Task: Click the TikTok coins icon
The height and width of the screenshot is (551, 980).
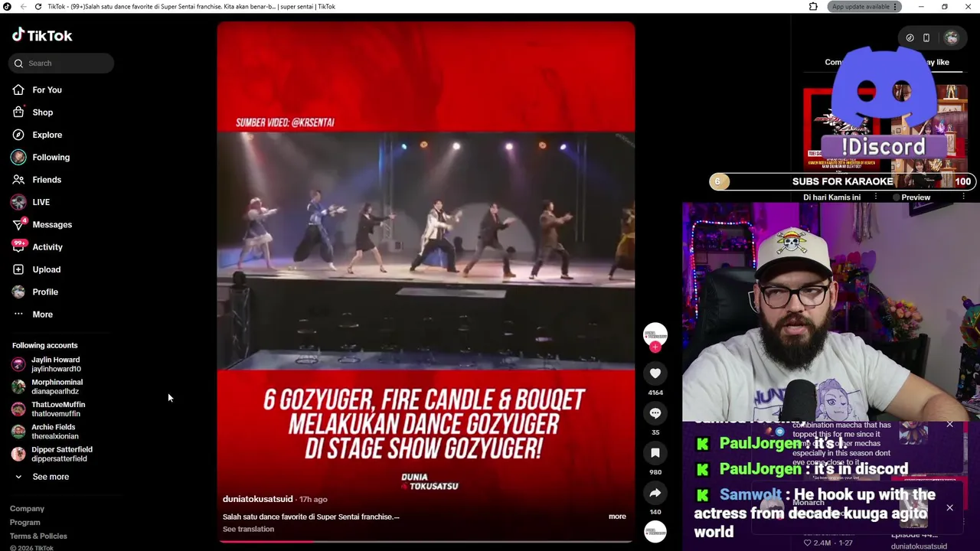Action: tap(910, 37)
